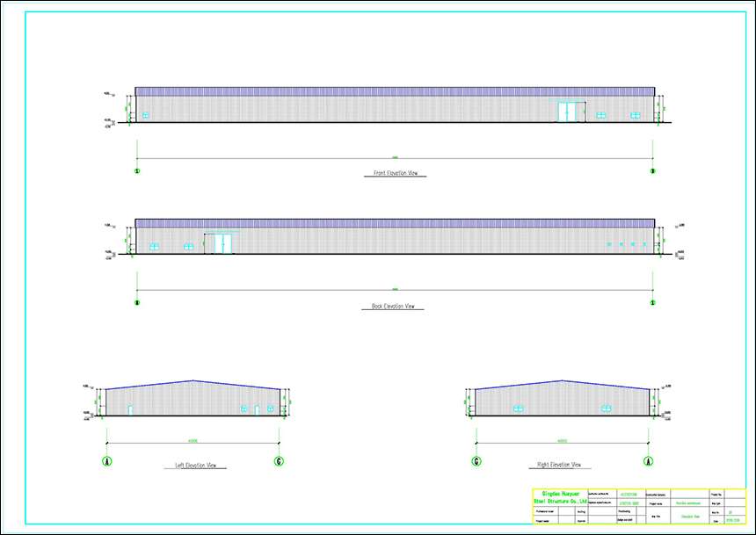Select the 40000 dimension under left elevation
This screenshot has height=535, width=756.
193,440
